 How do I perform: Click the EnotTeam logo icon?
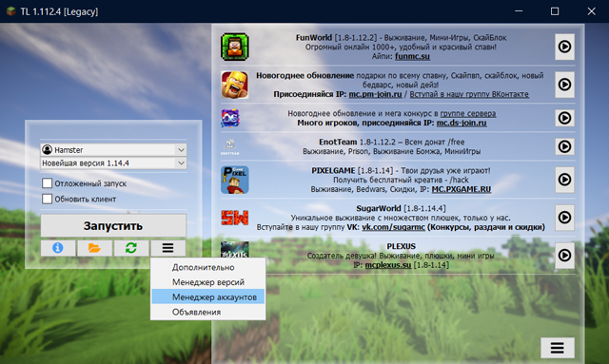(230, 146)
